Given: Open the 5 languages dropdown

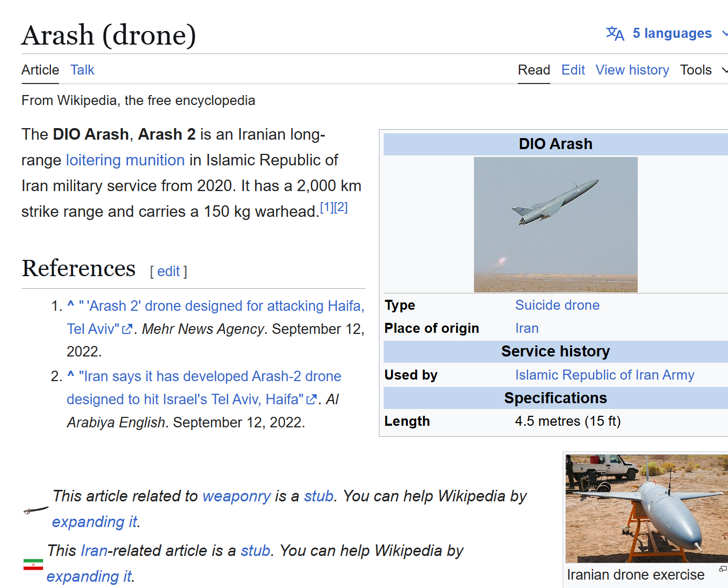Looking at the screenshot, I should click(x=672, y=34).
